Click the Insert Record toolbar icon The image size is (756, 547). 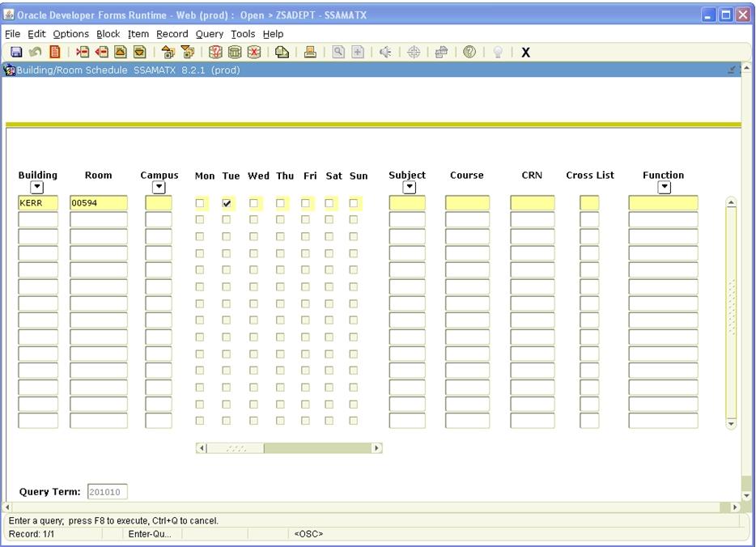tap(83, 52)
